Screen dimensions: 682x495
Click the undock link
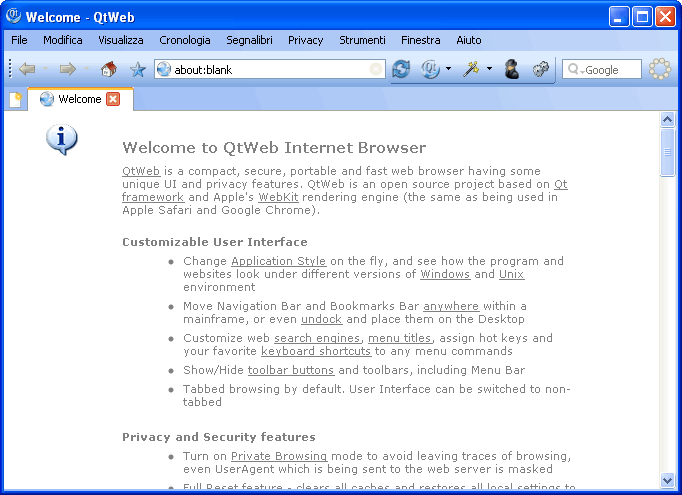coord(321,319)
